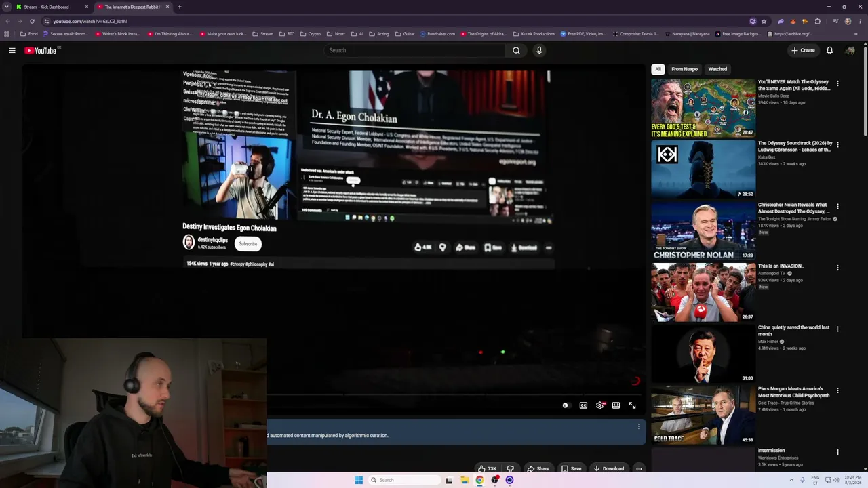Open 'China quietly saved the world' title
Image resolution: width=868 pixels, height=488 pixels.
click(793, 331)
